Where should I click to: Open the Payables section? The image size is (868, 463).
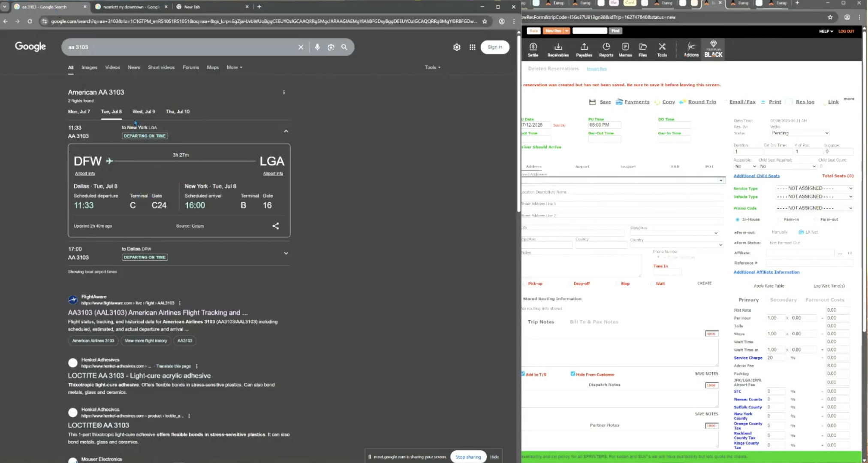point(584,49)
